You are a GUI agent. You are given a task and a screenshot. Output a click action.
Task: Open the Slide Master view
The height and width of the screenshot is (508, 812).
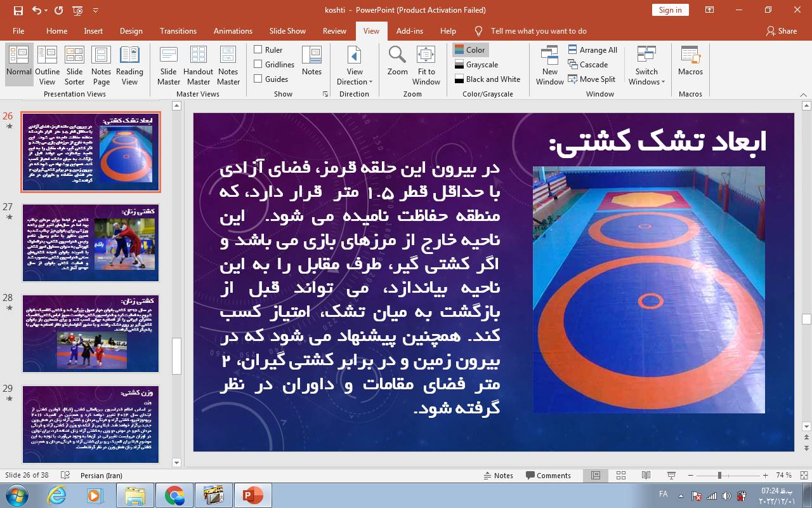[x=168, y=65]
